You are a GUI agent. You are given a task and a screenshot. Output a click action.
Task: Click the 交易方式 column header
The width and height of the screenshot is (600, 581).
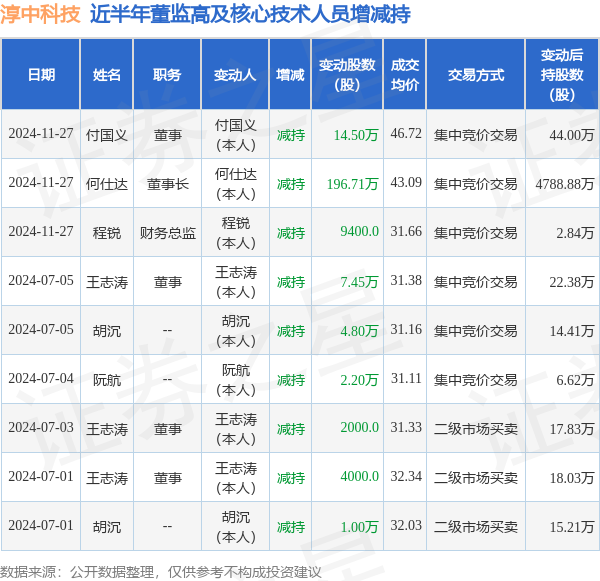(x=476, y=74)
